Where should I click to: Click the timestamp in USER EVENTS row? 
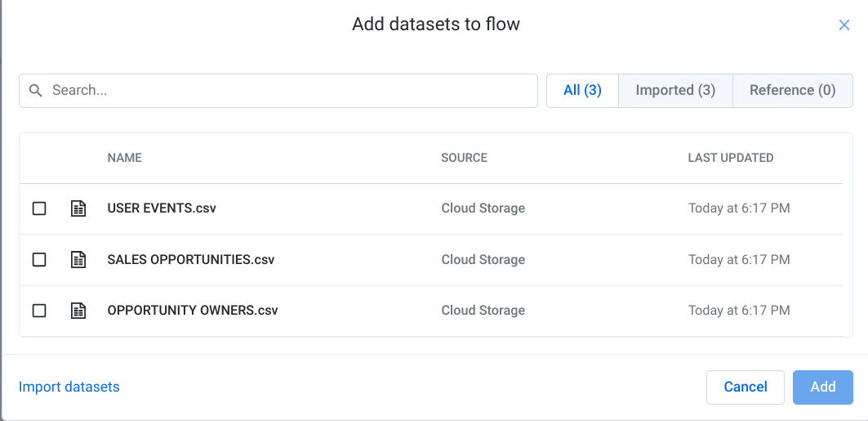pyautogui.click(x=739, y=208)
